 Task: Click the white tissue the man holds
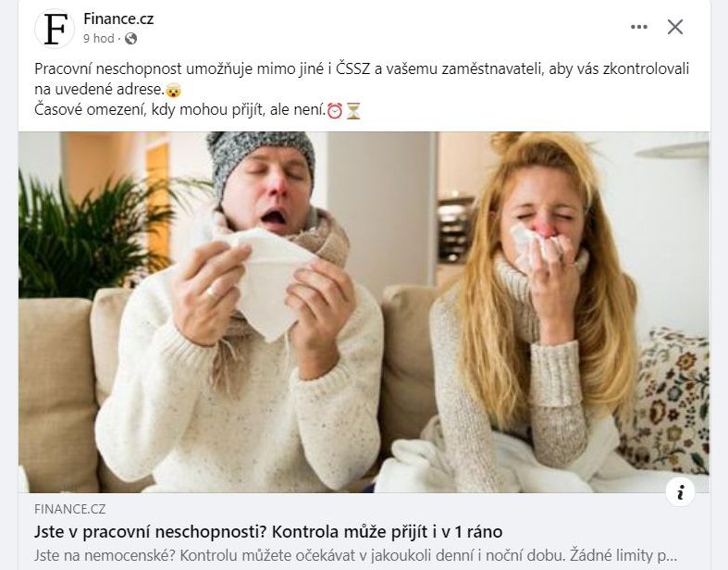click(265, 279)
